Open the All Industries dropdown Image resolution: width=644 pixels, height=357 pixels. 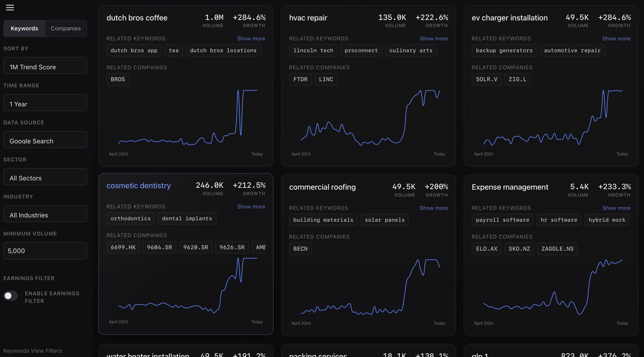45,214
